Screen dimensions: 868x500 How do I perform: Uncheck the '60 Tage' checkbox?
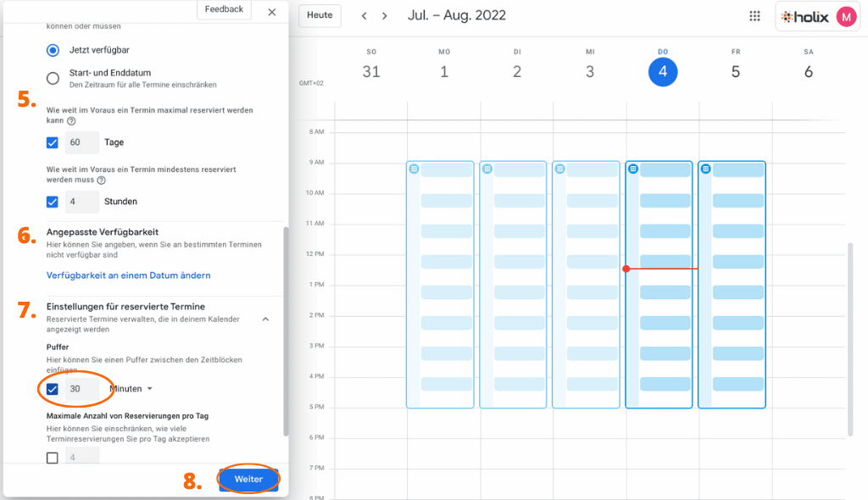click(x=53, y=142)
